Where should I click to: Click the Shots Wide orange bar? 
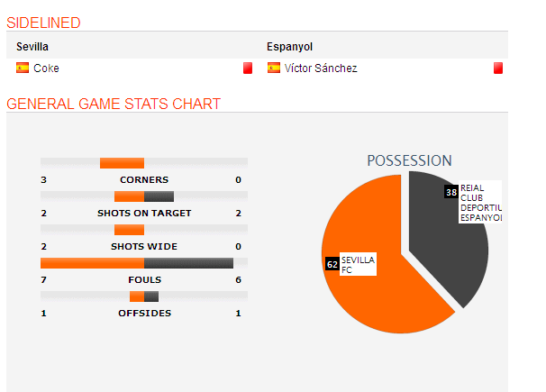(129, 230)
